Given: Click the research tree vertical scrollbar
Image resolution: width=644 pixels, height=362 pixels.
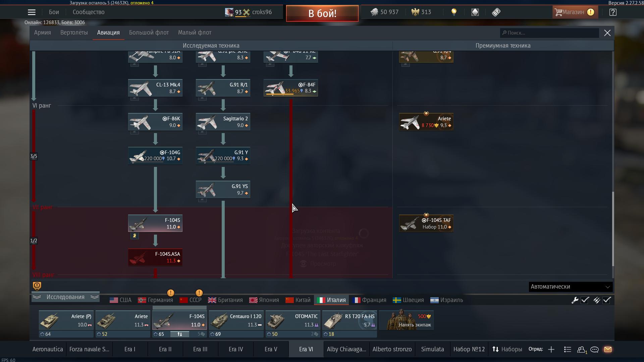Looking at the screenshot, I should pos(613,229).
